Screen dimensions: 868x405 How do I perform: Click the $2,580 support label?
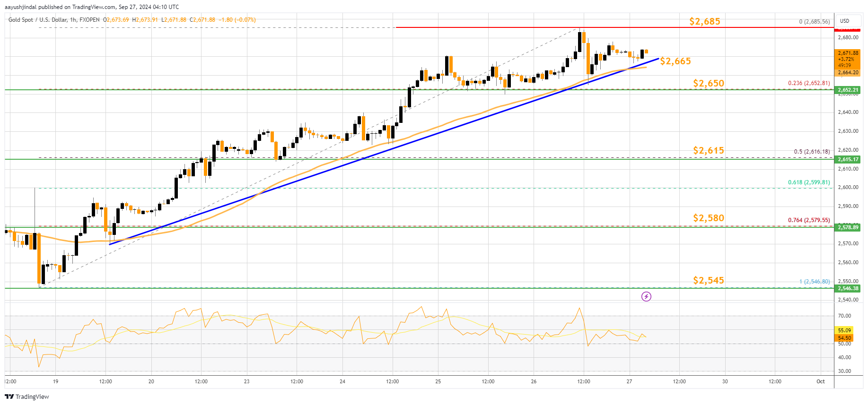click(708, 218)
